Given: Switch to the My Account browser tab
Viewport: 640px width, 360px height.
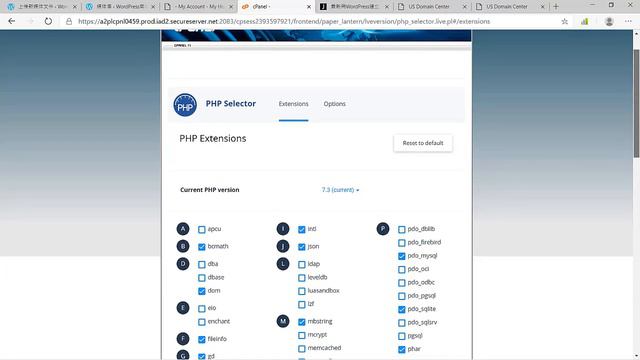Looking at the screenshot, I should tap(198, 7).
